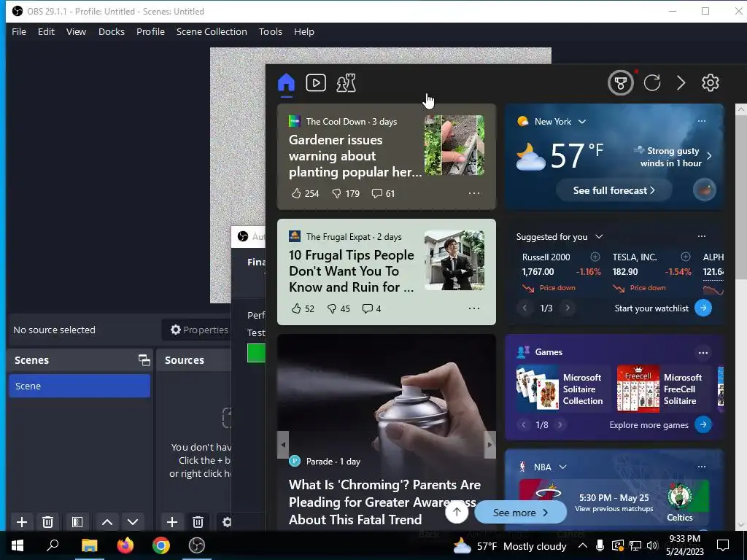Open Windows Start menu
Image resolution: width=747 pixels, height=560 pixels.
(x=18, y=545)
